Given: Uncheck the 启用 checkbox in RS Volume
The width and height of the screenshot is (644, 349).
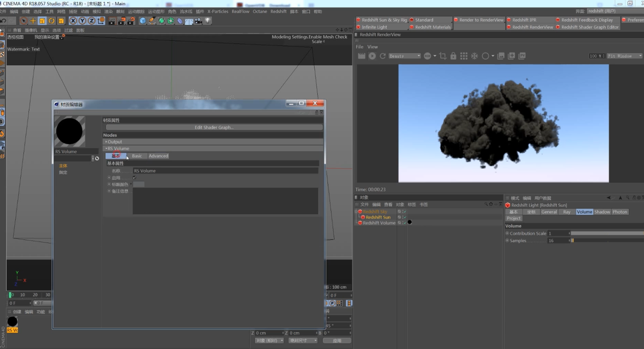Looking at the screenshot, I should coord(134,177).
